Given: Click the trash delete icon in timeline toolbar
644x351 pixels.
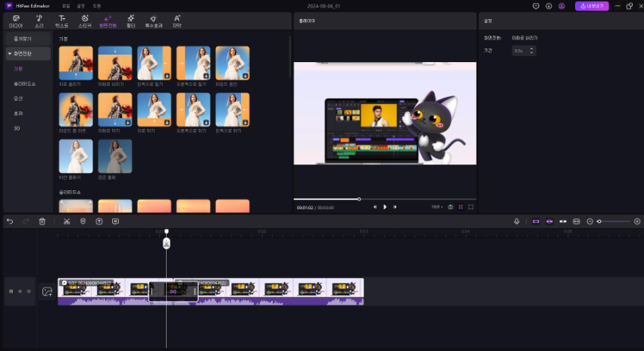Looking at the screenshot, I should point(42,221).
